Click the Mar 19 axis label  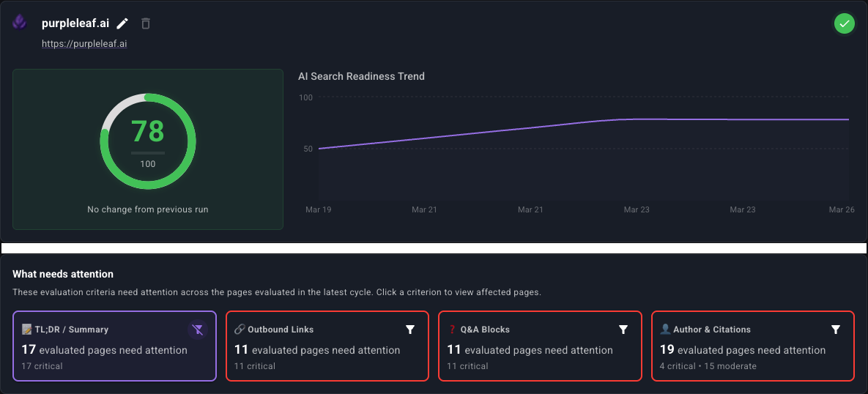click(319, 209)
